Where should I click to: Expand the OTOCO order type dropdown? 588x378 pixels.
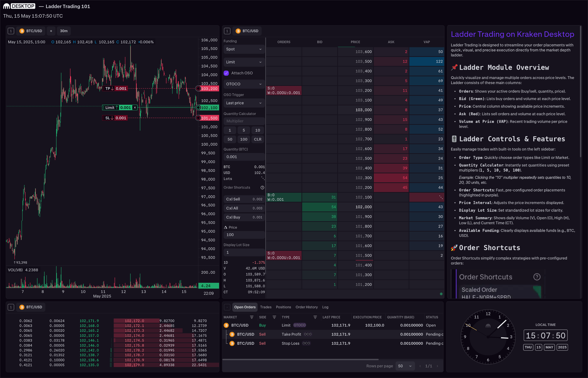coord(244,84)
